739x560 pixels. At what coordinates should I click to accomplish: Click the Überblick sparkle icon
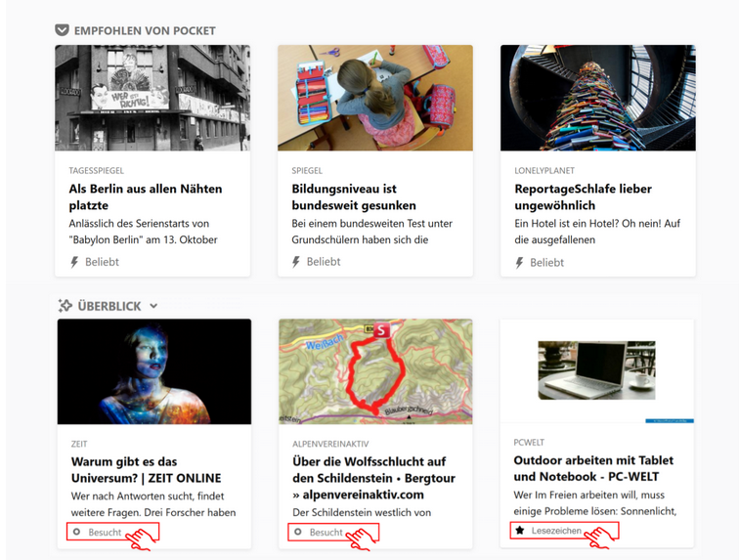(x=65, y=306)
